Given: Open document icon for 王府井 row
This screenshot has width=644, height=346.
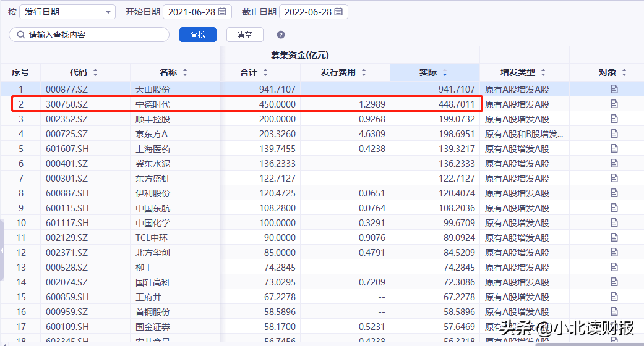Looking at the screenshot, I should click(614, 297).
